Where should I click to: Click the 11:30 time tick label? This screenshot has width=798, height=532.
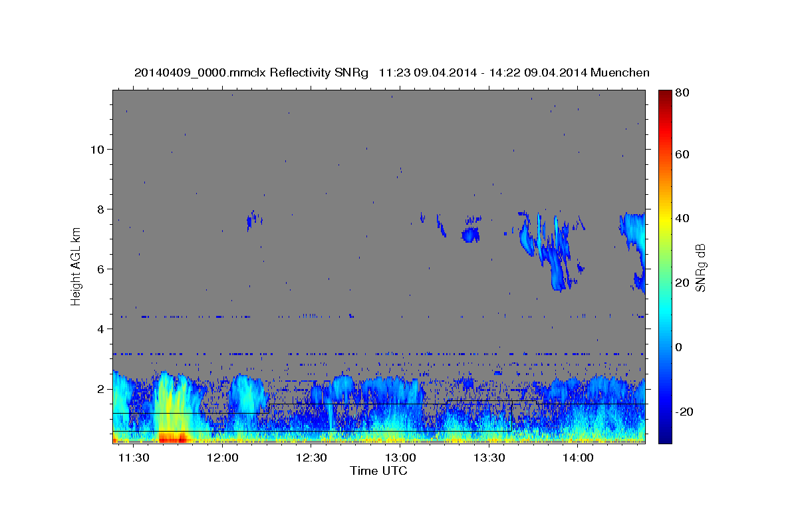134,458
